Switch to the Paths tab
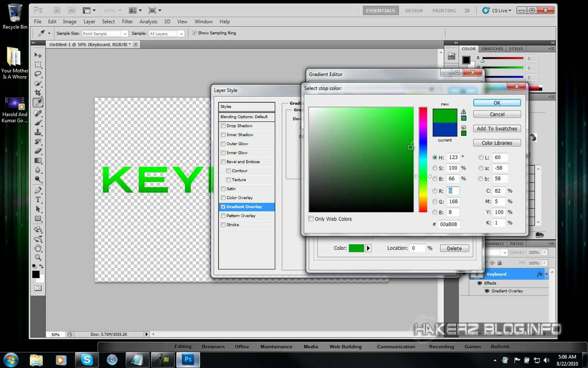Image resolution: width=588 pixels, height=368 pixels. pyautogui.click(x=517, y=244)
